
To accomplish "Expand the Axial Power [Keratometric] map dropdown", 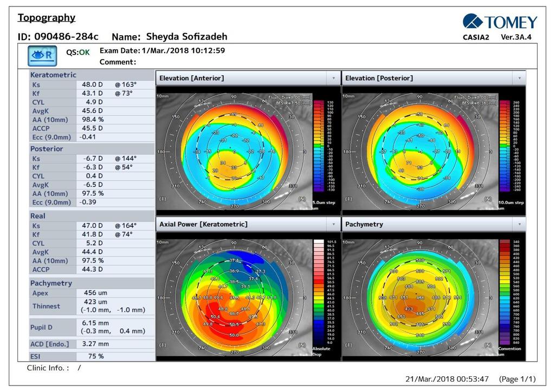I will pyautogui.click(x=333, y=224).
